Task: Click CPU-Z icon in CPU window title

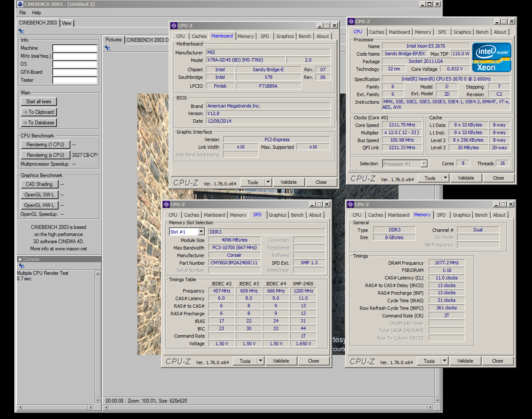Action: pyautogui.click(x=351, y=21)
